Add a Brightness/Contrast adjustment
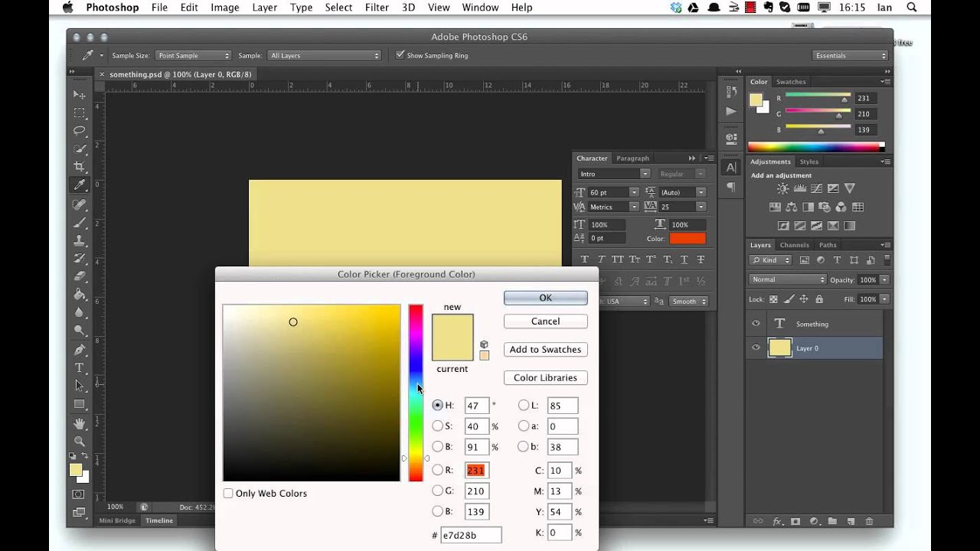980x551 pixels. pos(782,188)
